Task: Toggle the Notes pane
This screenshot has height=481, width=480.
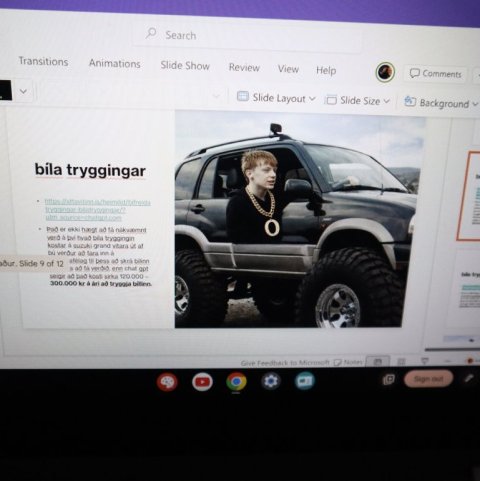Action: tap(348, 362)
